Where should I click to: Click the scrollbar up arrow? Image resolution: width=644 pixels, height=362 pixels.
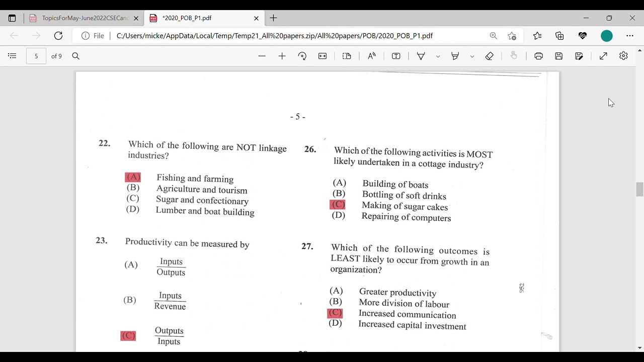coord(639,50)
